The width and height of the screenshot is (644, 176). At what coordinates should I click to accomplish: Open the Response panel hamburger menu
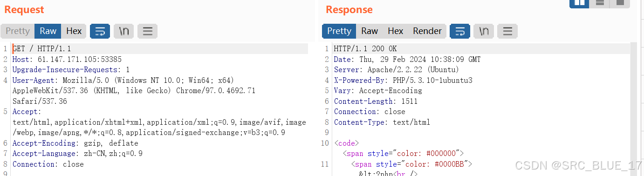tap(507, 31)
